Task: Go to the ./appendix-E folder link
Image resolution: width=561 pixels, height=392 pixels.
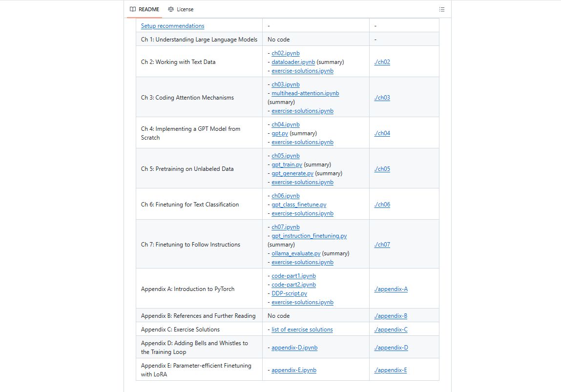Action: [390, 370]
